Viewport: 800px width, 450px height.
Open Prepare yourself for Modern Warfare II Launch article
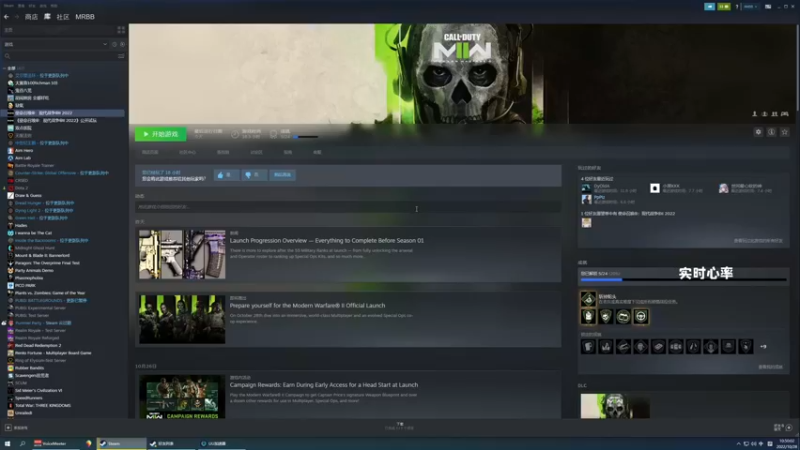[x=307, y=306]
